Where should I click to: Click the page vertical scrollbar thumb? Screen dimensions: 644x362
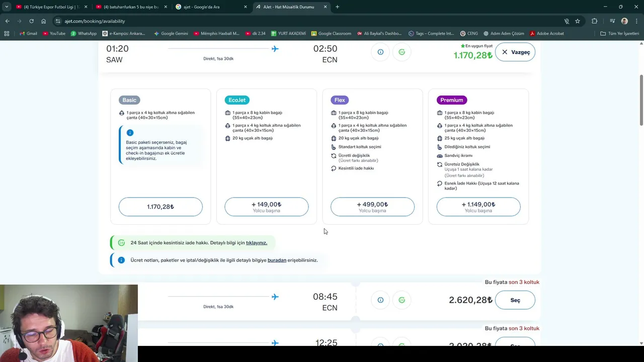click(x=641, y=101)
